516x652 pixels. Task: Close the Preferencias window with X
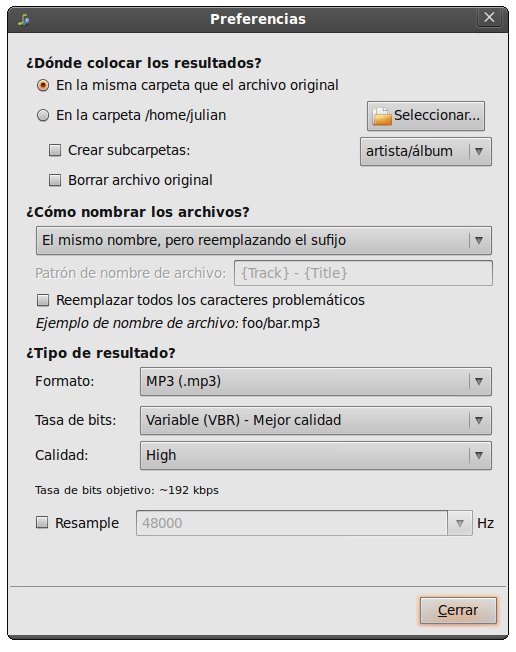tap(489, 17)
